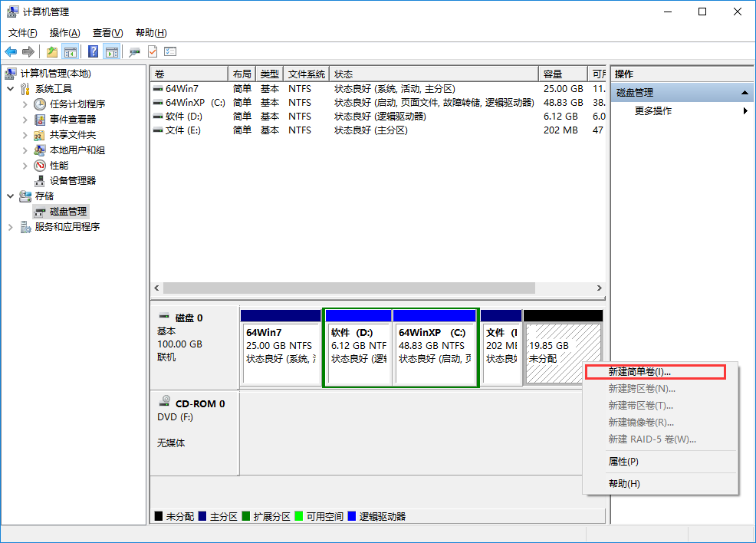Click the Refresh toolbar icon

153,51
